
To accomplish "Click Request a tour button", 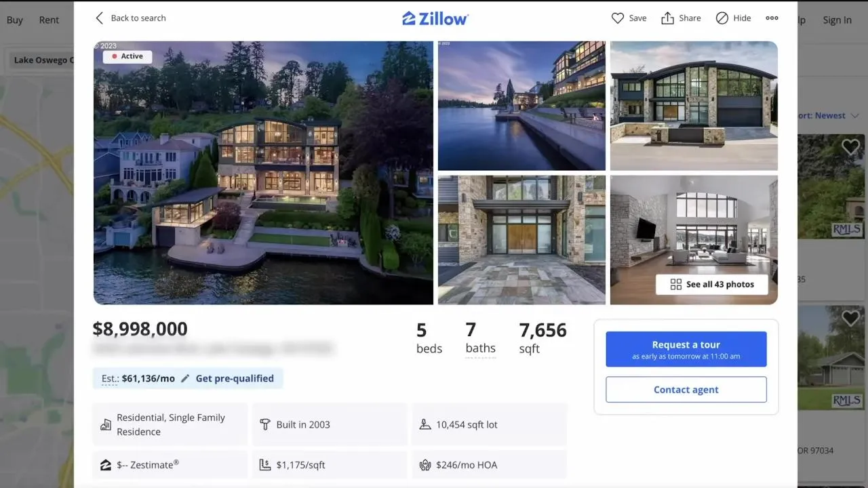I will click(686, 349).
